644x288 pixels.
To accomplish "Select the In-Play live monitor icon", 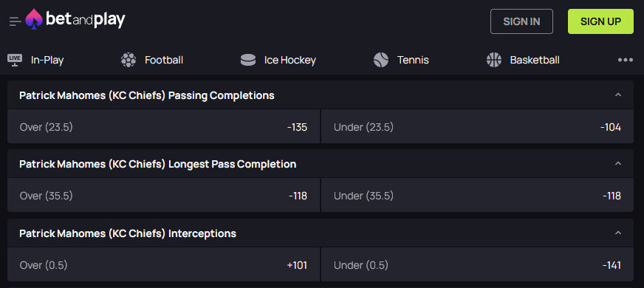I will (x=15, y=60).
